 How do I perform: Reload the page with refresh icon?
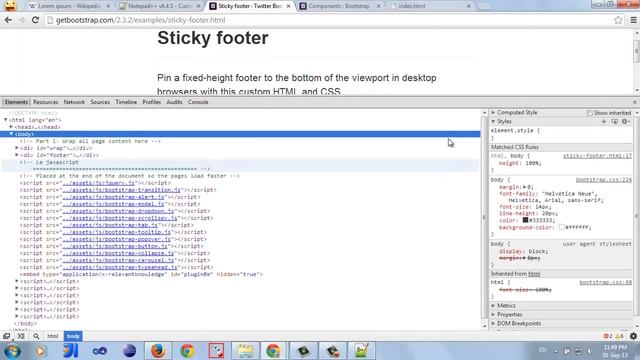pos(36,20)
